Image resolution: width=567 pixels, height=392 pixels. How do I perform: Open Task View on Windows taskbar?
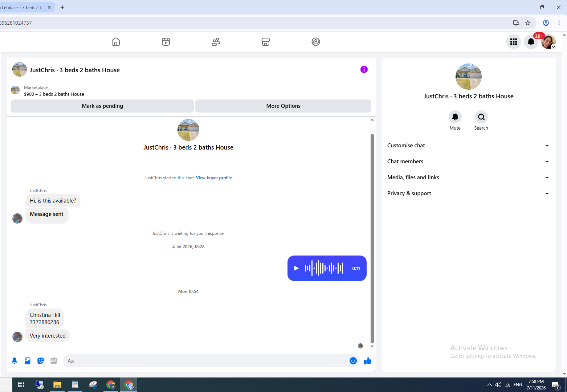(x=21, y=385)
